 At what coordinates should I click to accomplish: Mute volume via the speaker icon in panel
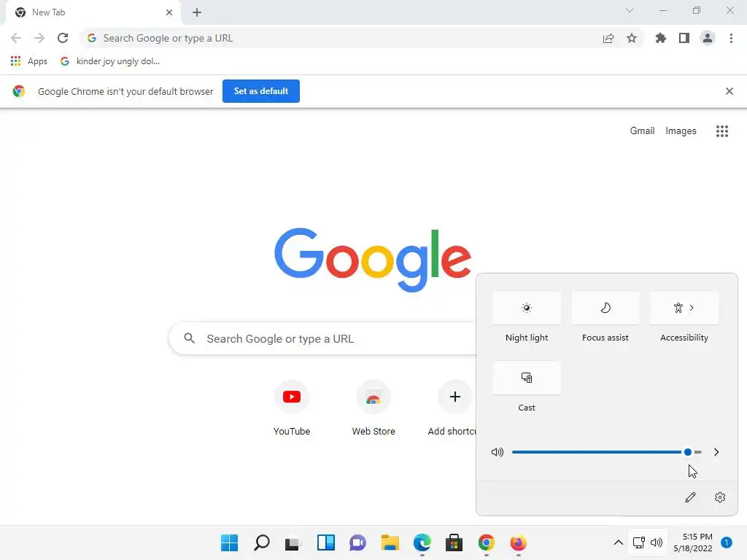click(x=498, y=452)
